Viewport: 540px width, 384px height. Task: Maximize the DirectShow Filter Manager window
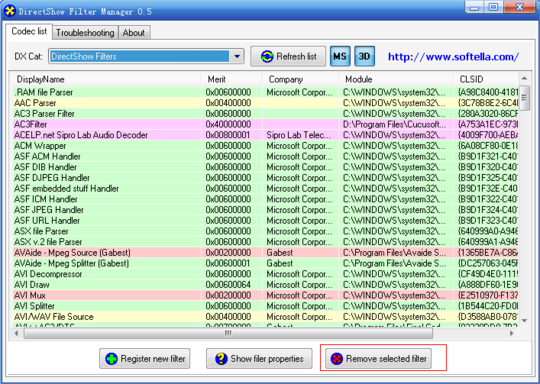[x=494, y=7]
